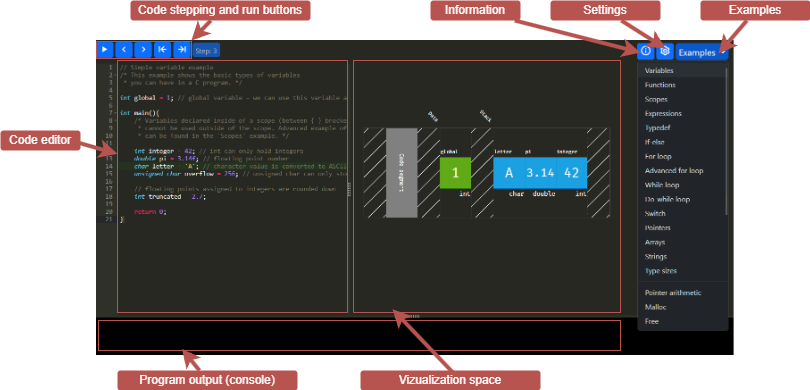The image size is (810, 390).
Task: Load the Arrays example
Action: click(x=682, y=242)
